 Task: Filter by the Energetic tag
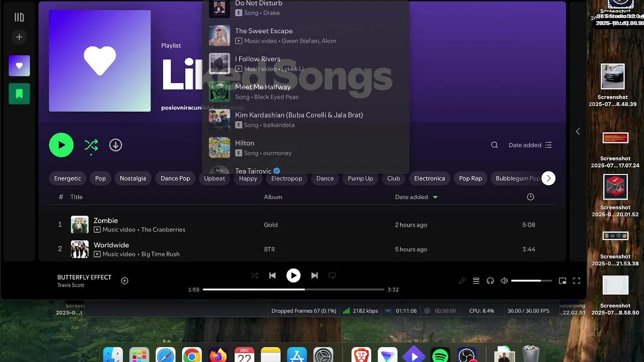pyautogui.click(x=67, y=178)
